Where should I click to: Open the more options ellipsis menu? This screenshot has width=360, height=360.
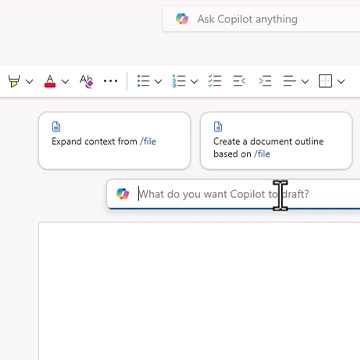click(110, 81)
